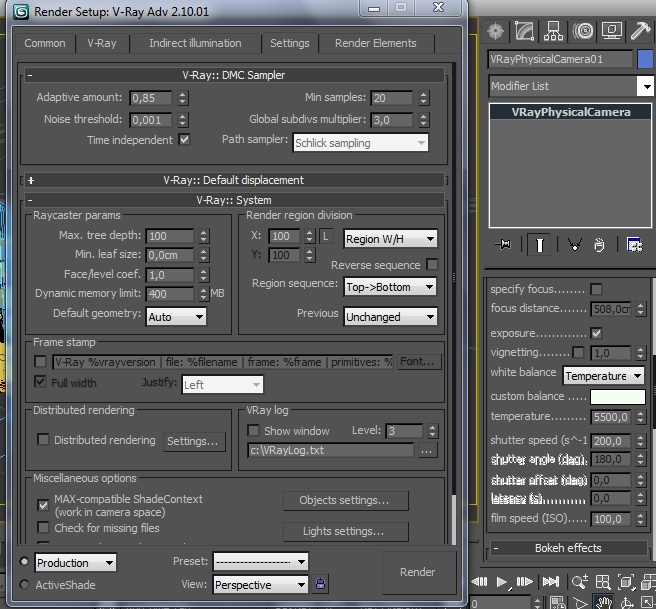Image resolution: width=656 pixels, height=609 pixels.
Task: Click the Render button
Action: tap(419, 572)
